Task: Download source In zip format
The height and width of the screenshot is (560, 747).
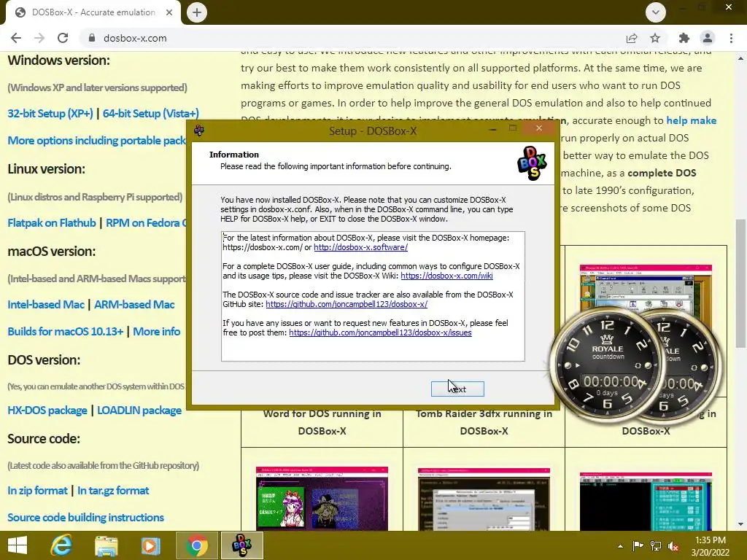Action: click(x=37, y=491)
